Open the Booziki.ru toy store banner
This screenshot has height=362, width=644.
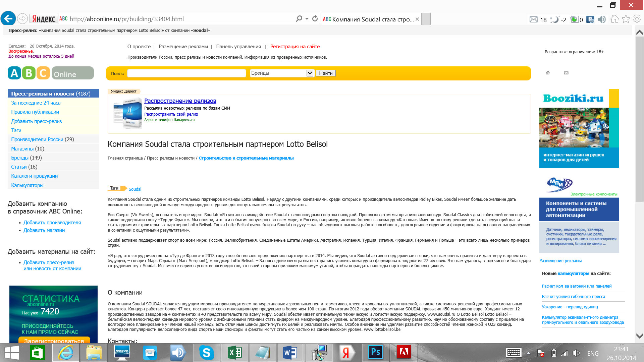click(579, 128)
